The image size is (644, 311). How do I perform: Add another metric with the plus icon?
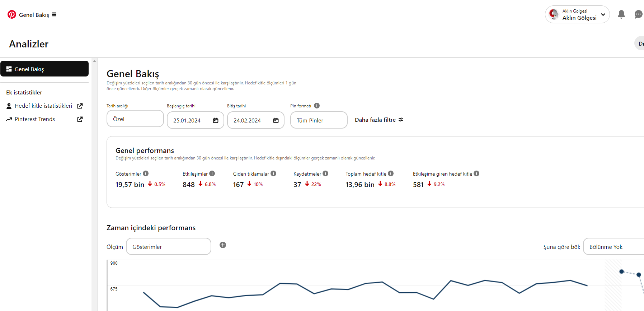(x=223, y=245)
